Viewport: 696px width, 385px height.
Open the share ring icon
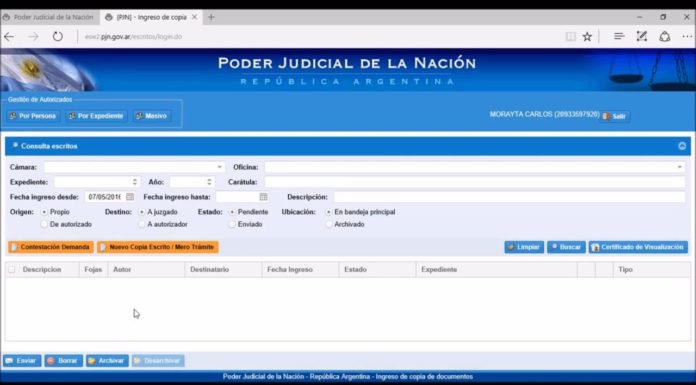tap(664, 36)
